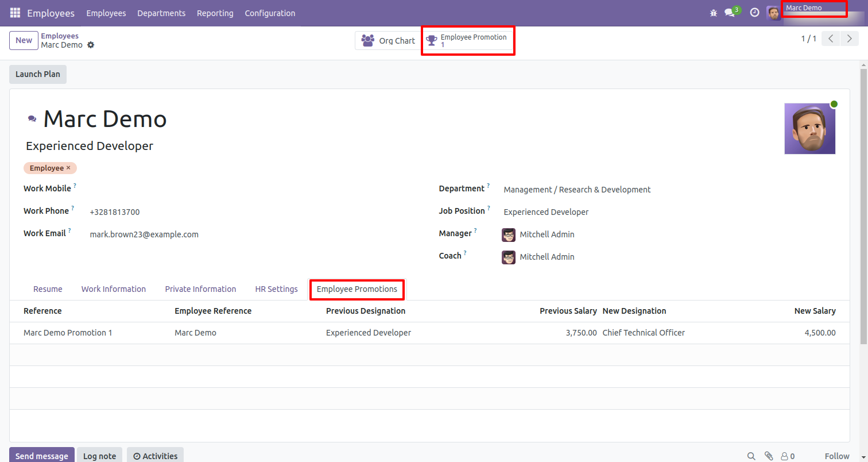The width and height of the screenshot is (868, 462).
Task: Click the debug bug icon
Action: 714,13
